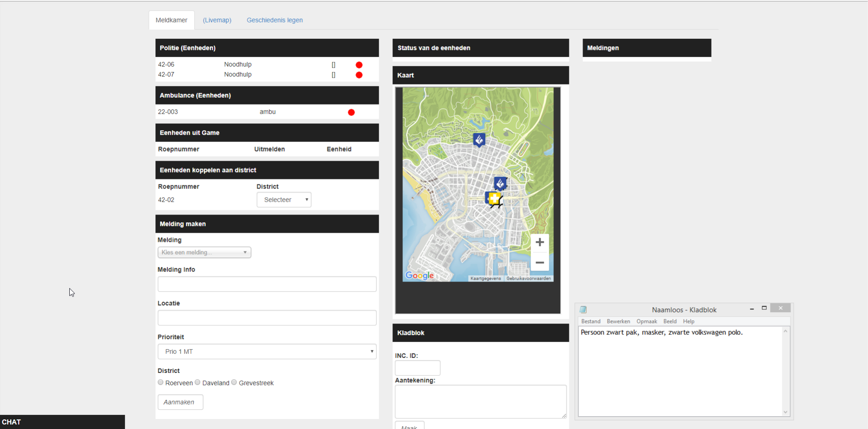Click the red status dot for unit 42-06
This screenshot has height=429, width=868.
click(359, 65)
